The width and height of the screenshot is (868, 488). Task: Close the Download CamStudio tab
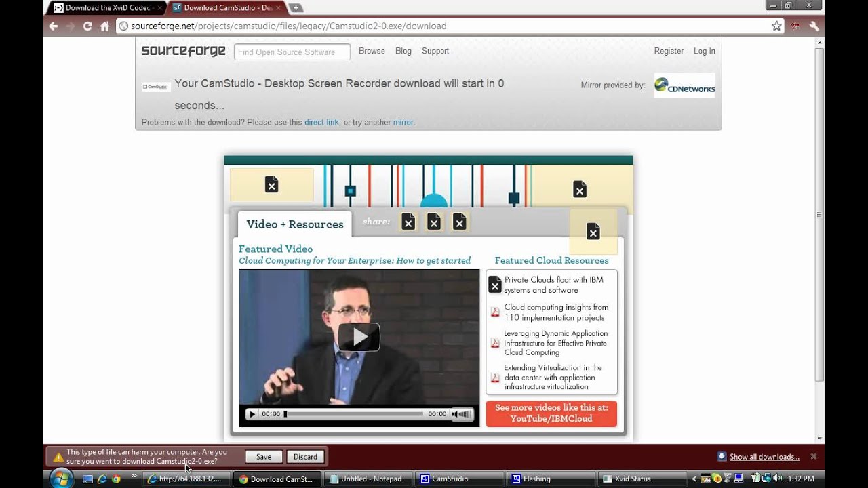(x=278, y=8)
